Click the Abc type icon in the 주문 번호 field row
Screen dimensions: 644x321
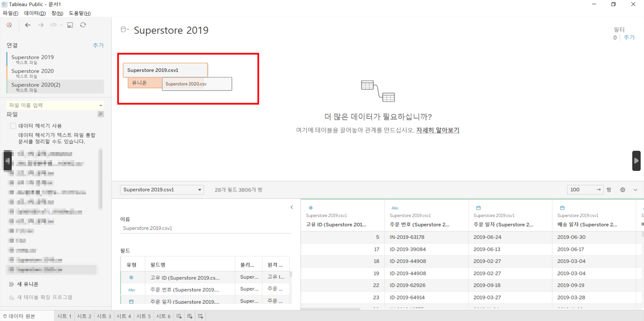click(132, 290)
